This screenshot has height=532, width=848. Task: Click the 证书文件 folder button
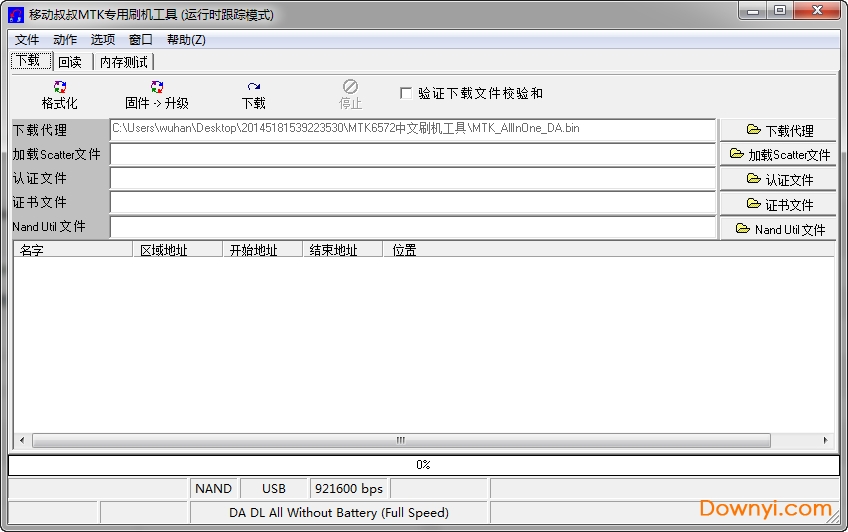(779, 204)
